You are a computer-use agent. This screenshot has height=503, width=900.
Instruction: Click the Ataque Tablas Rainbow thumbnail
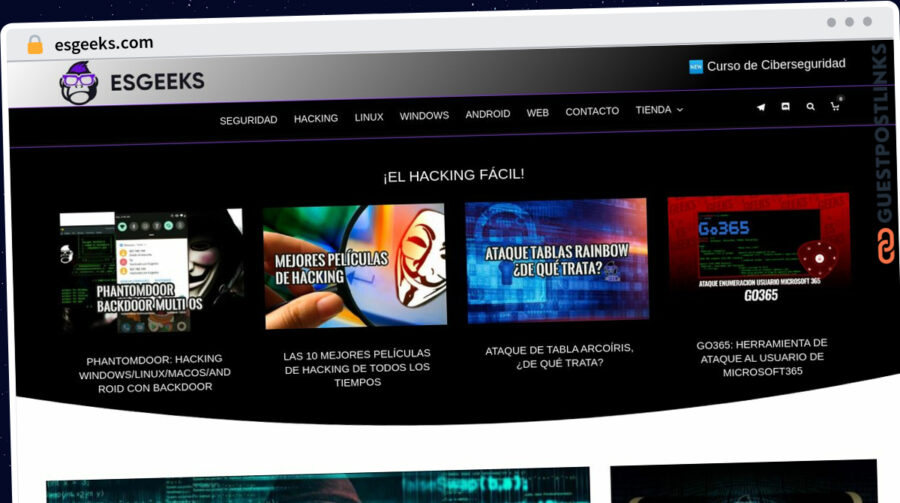pyautogui.click(x=557, y=261)
